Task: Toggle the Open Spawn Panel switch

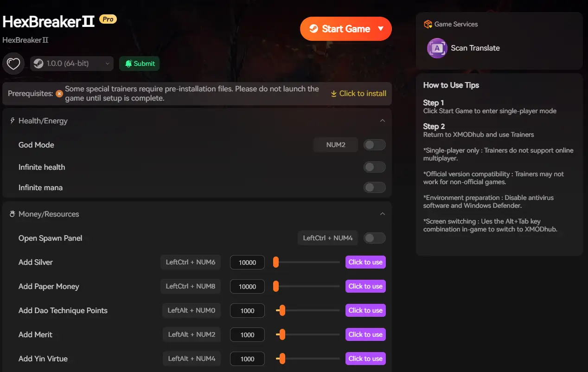Action: 374,238
